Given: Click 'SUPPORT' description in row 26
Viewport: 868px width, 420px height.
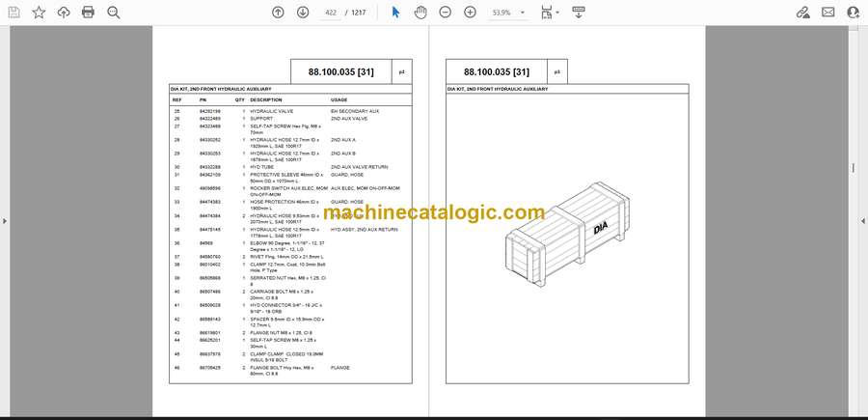Looking at the screenshot, I should (x=261, y=119).
